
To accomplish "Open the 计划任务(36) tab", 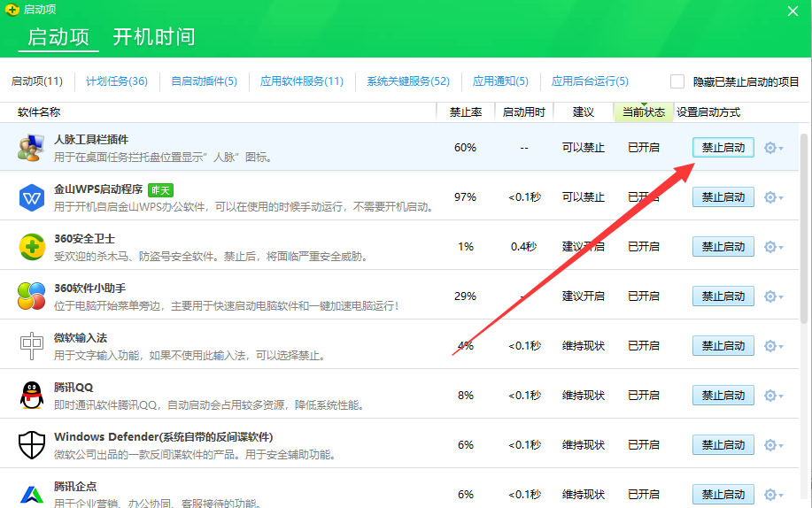I will coord(117,81).
